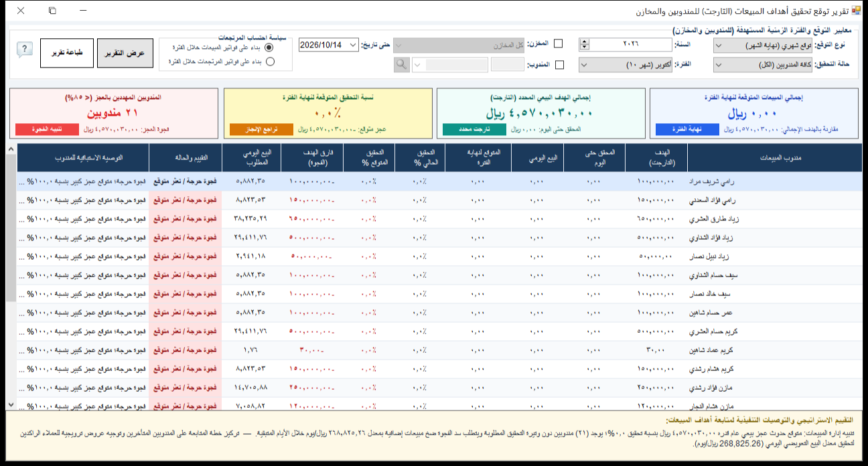
Task: Select the عمر حسام شاهين row
Action: point(439,313)
